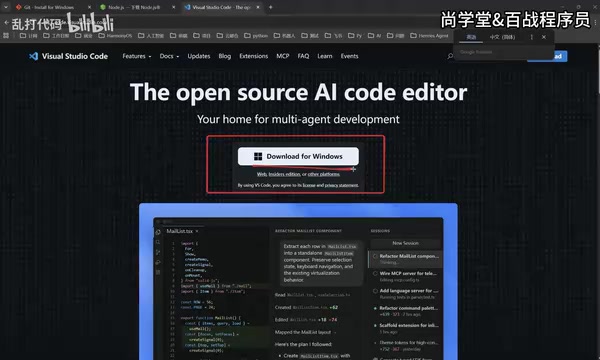Open the apps grid icon in bookmarks bar

6,36
